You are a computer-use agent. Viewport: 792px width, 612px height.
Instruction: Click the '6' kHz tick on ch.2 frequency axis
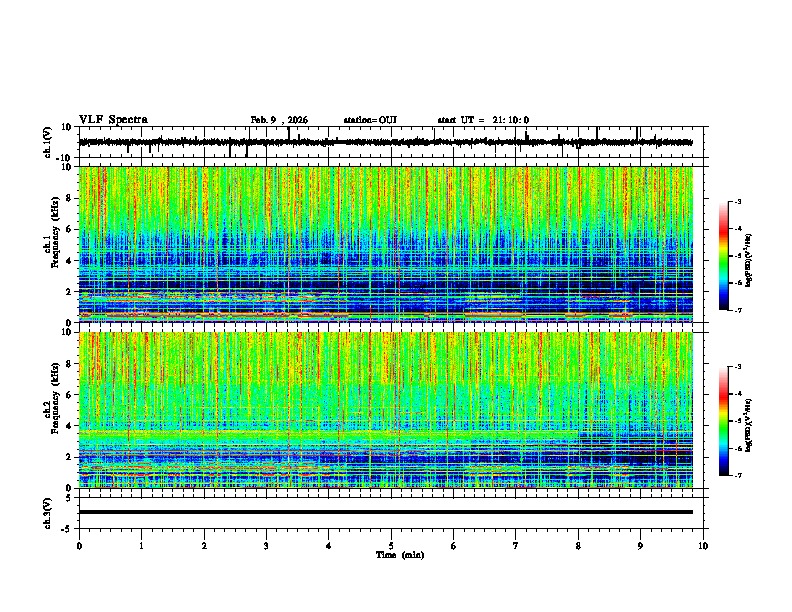69,395
